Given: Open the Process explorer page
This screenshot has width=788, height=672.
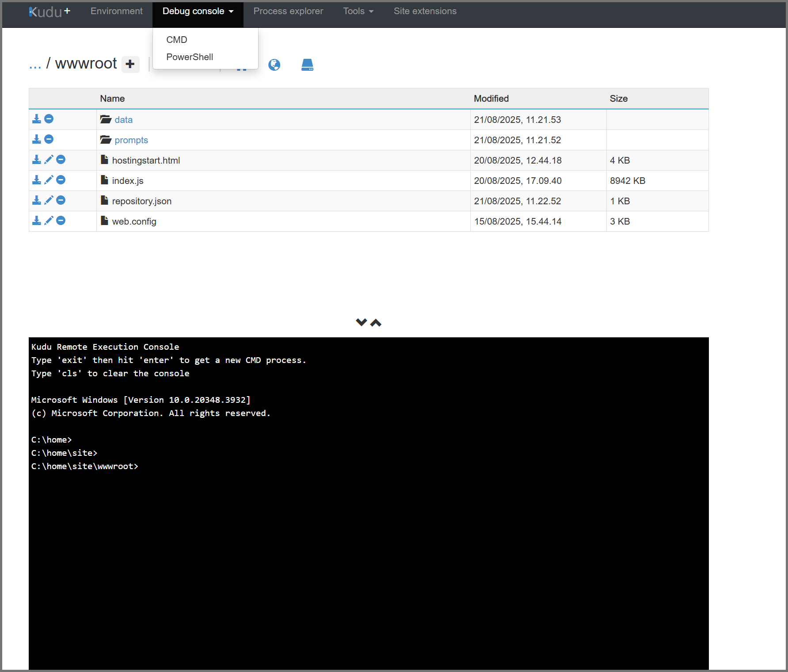Looking at the screenshot, I should click(288, 11).
